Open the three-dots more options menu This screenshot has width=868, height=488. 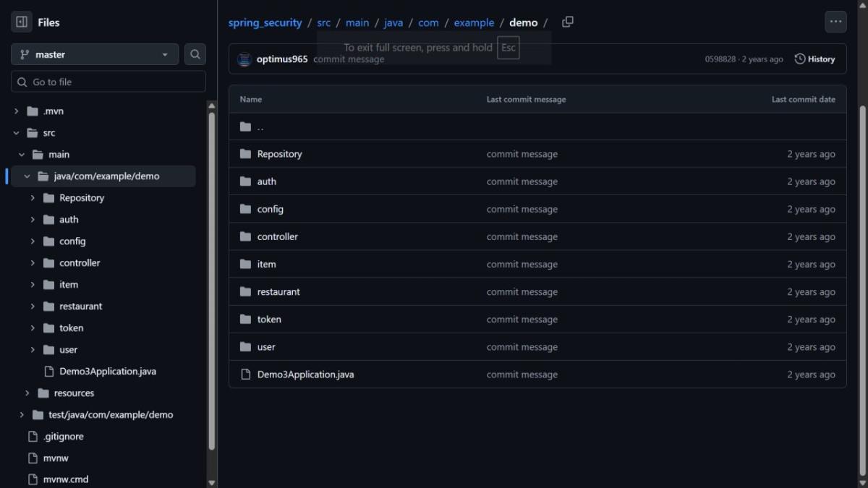[835, 22]
